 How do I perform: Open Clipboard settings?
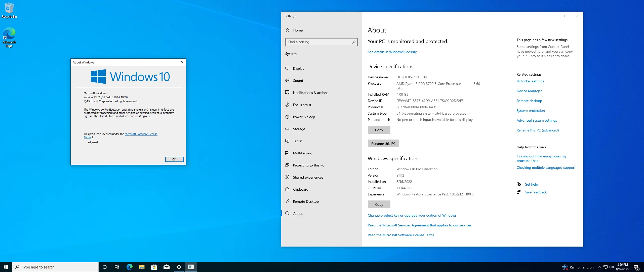[x=301, y=189]
